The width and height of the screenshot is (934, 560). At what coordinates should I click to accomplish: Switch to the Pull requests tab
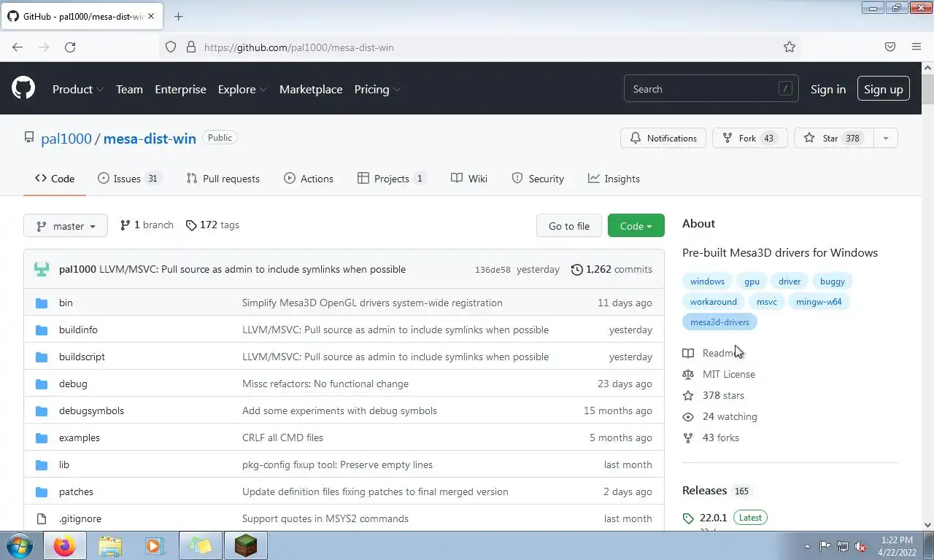pos(223,179)
